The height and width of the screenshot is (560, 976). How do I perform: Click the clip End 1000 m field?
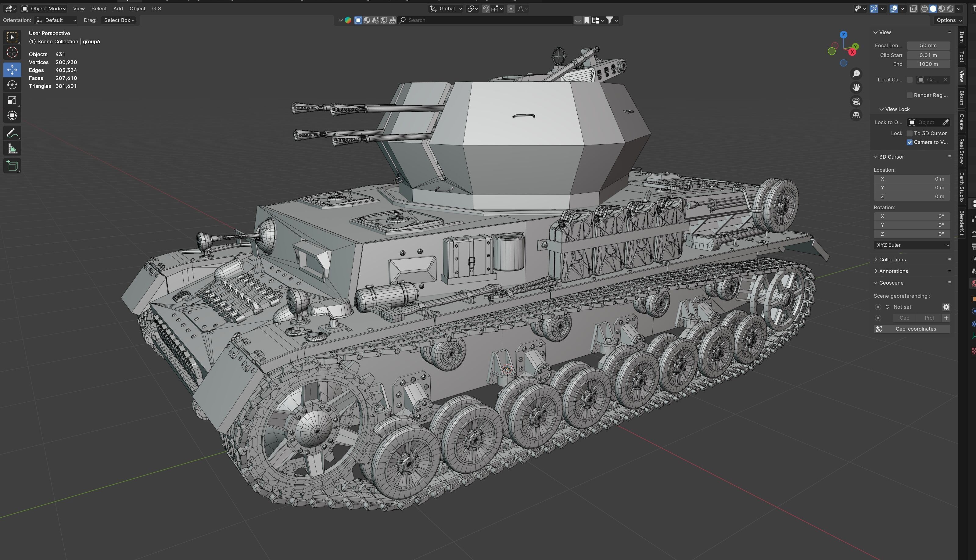pos(928,64)
